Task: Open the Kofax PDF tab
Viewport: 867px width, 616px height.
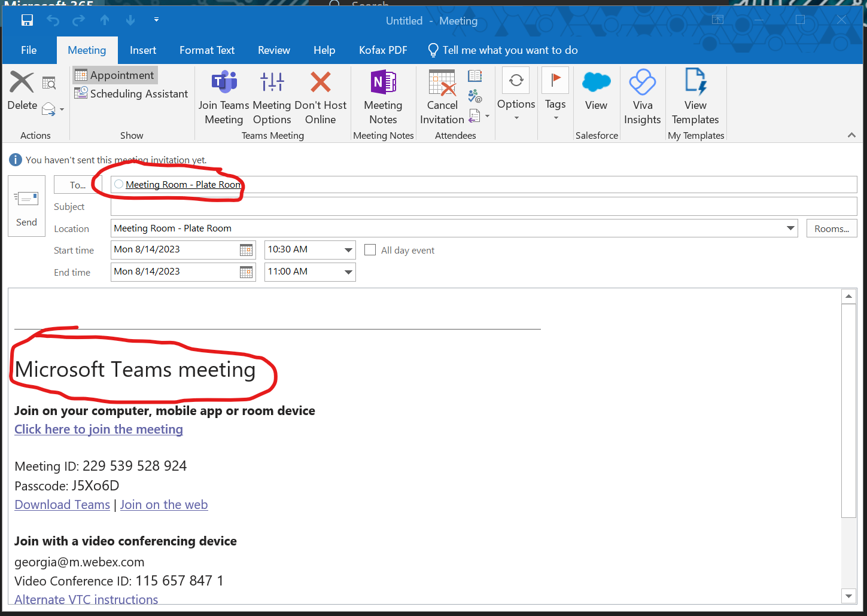Action: point(383,50)
